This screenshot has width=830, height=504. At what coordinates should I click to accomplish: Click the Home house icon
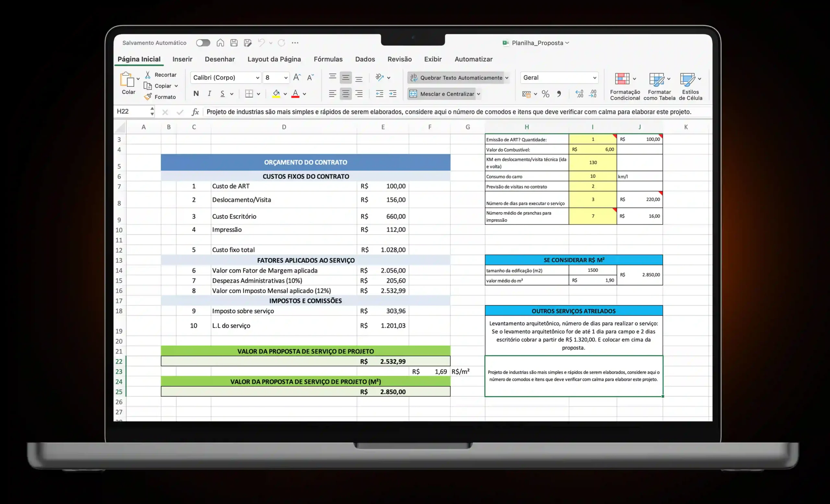tap(220, 43)
